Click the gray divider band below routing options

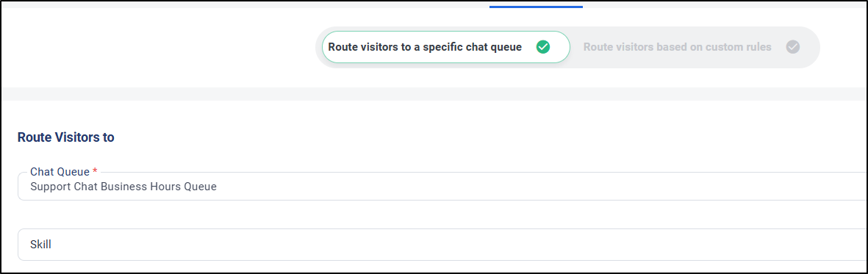pyautogui.click(x=434, y=93)
